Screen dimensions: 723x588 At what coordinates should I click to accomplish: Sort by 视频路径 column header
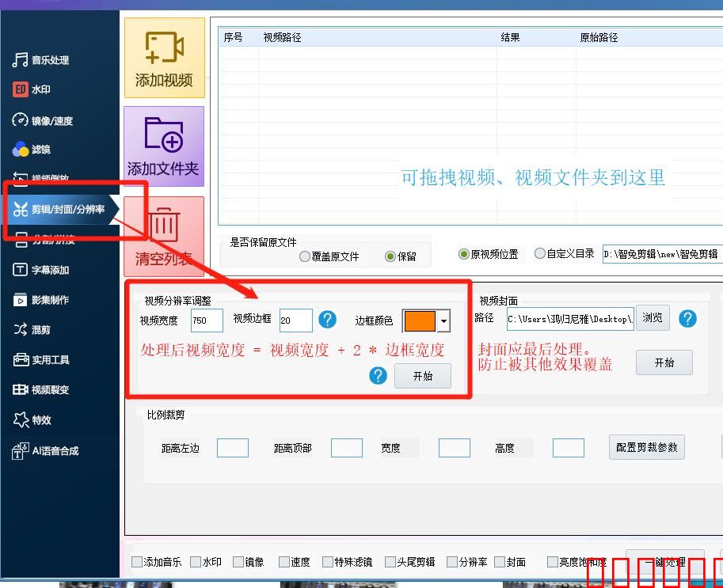click(x=282, y=37)
